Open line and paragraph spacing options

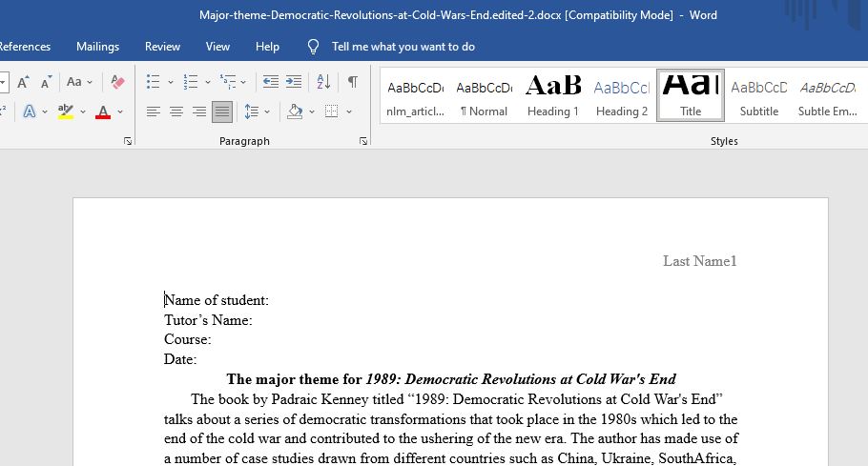(x=252, y=111)
